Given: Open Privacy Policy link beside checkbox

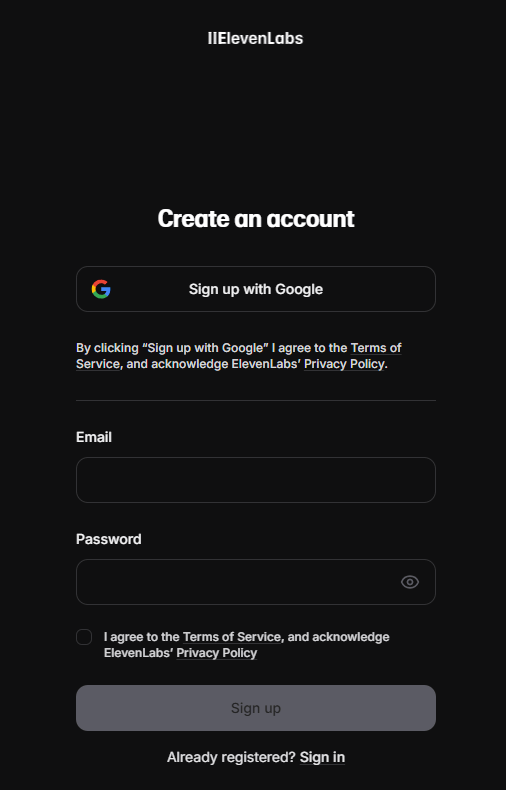Looking at the screenshot, I should (217, 653).
